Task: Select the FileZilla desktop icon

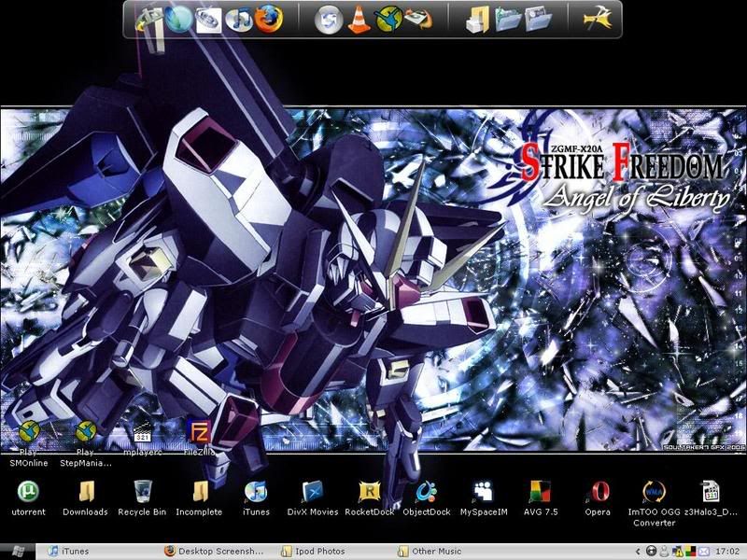Action: [x=199, y=438]
